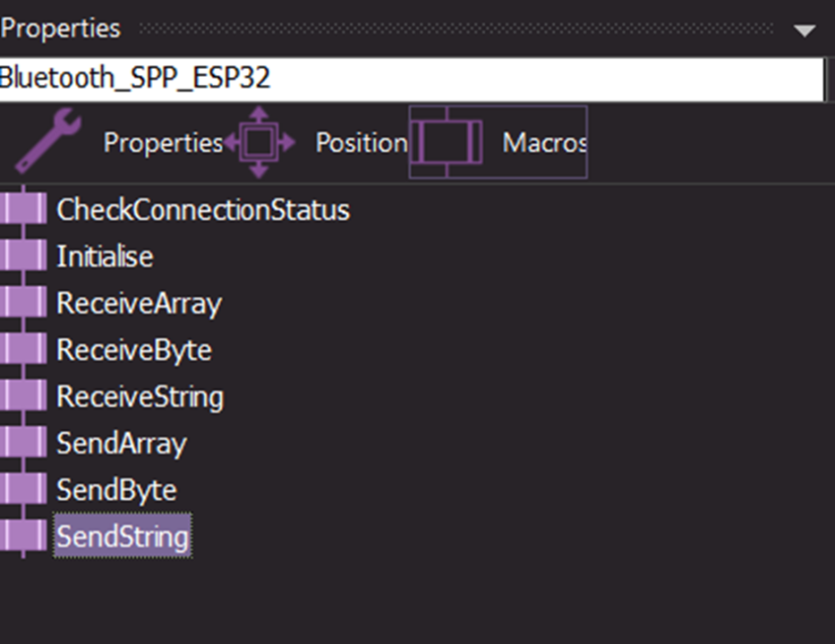Click the wrench Properties icon

tap(48, 142)
